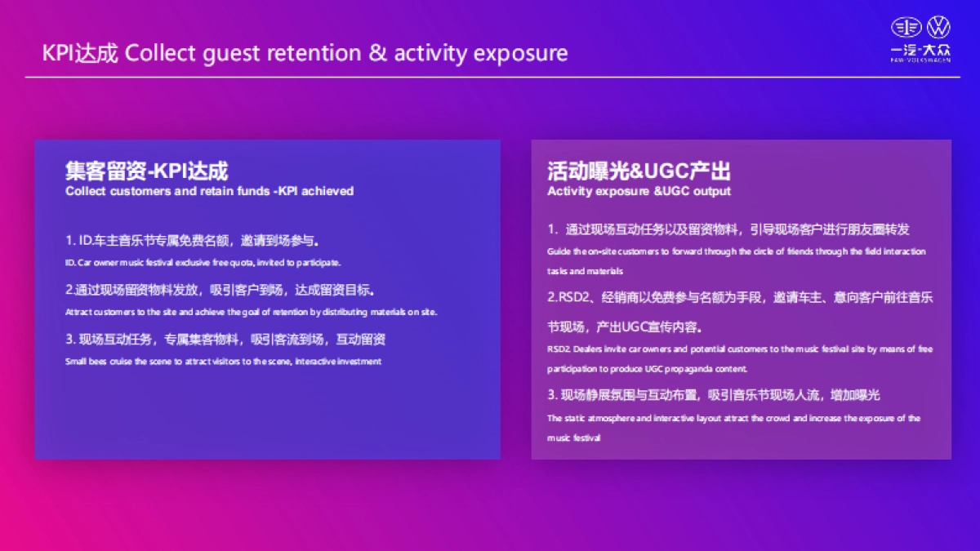
Task: Select text "The static atmosphere and interactive layout"
Action: [x=733, y=418]
